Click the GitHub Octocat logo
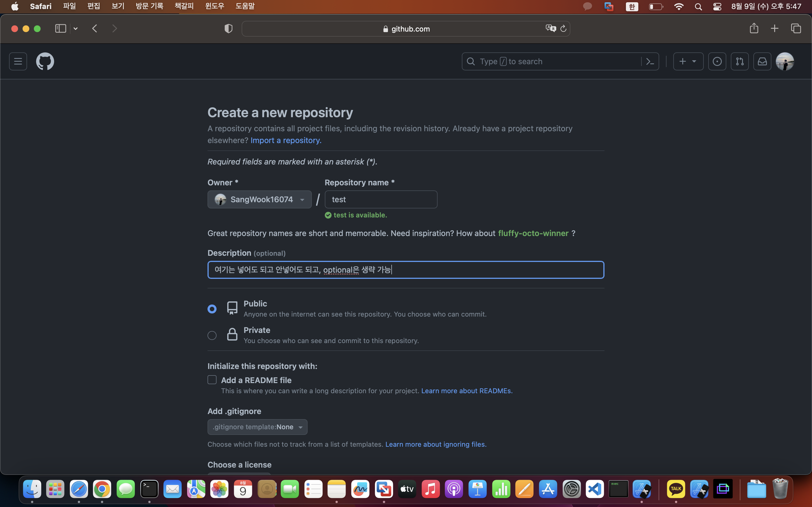This screenshot has width=812, height=507. point(45,61)
